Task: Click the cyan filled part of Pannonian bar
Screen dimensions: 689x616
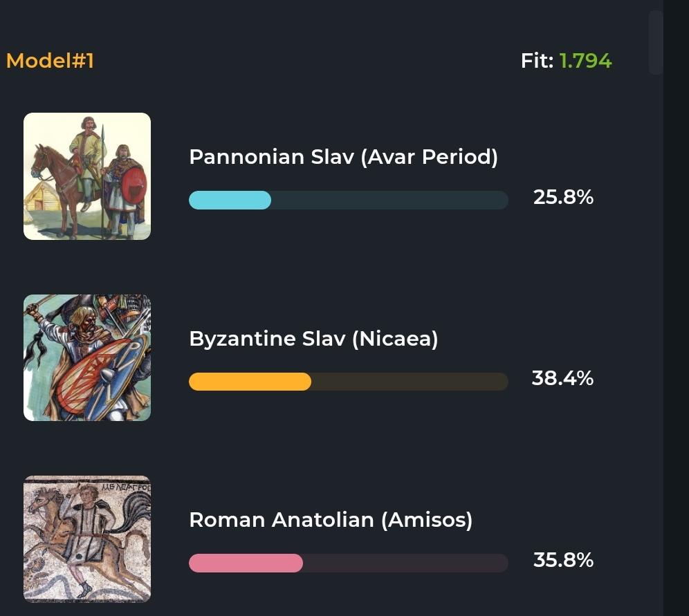Action: pyautogui.click(x=230, y=200)
